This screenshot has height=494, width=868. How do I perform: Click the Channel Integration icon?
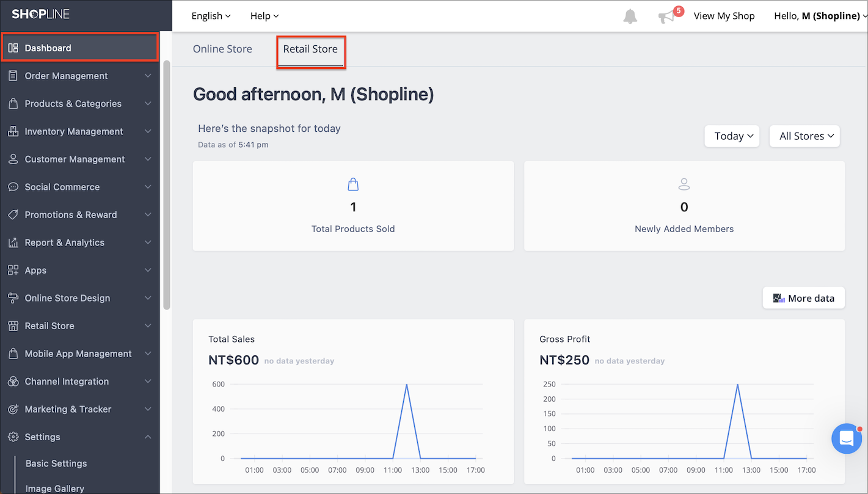[13, 382]
